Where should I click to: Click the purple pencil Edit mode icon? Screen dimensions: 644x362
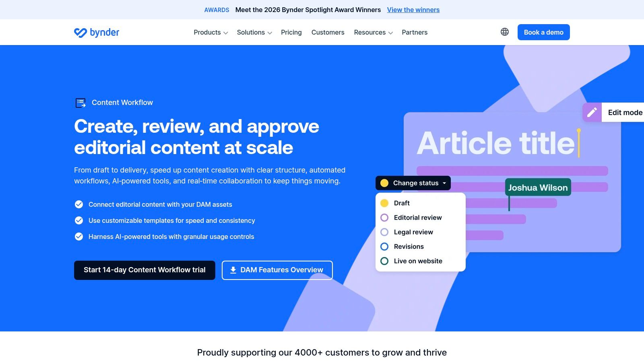point(592,112)
